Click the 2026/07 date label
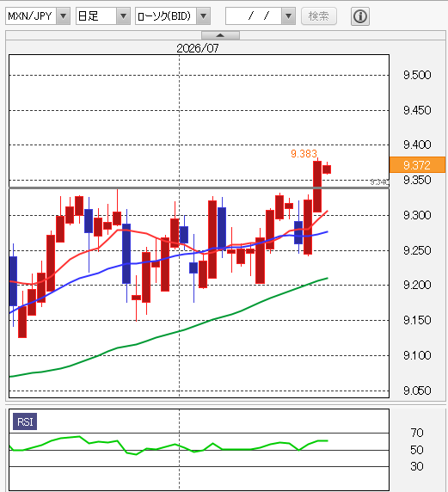The width and height of the screenshot is (448, 492). pos(197,48)
